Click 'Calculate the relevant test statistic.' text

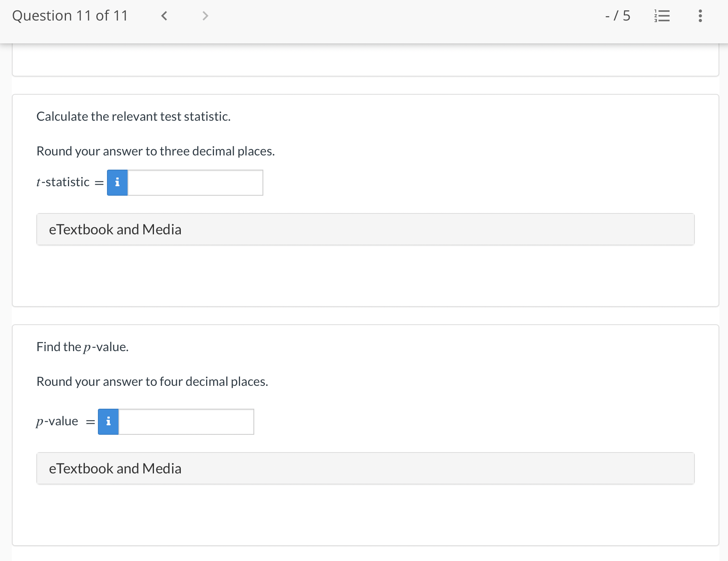coord(133,116)
